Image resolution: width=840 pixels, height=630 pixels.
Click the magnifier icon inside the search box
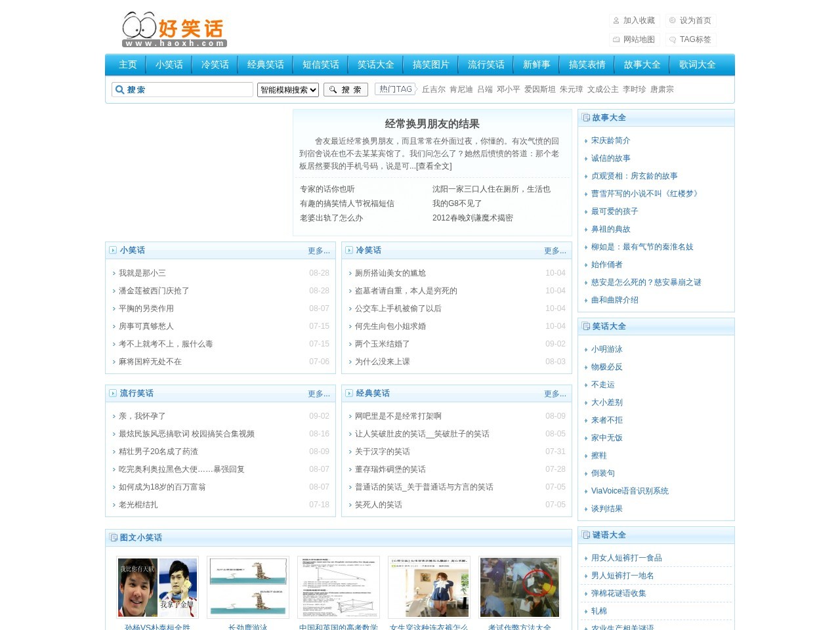120,89
